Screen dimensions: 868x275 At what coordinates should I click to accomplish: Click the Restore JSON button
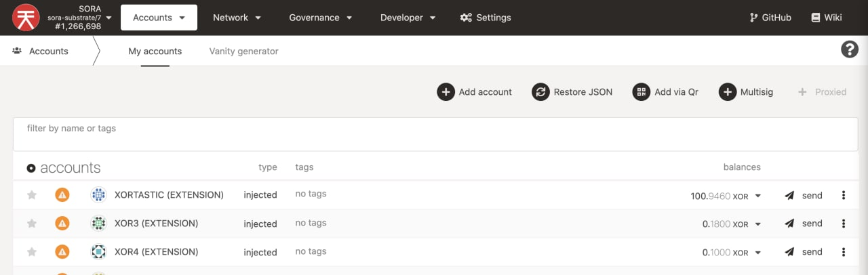[572, 92]
